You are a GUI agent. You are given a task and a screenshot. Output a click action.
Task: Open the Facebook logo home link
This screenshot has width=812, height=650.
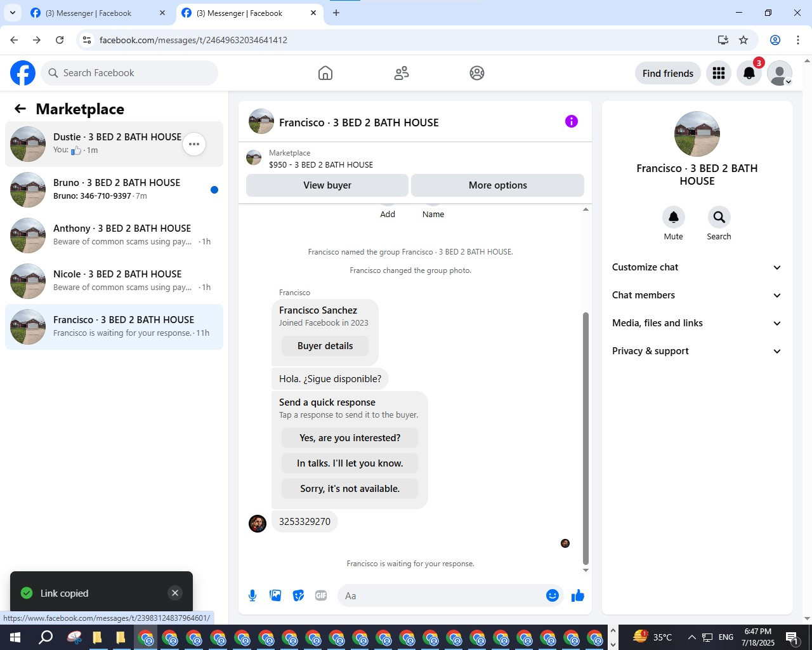tap(23, 73)
